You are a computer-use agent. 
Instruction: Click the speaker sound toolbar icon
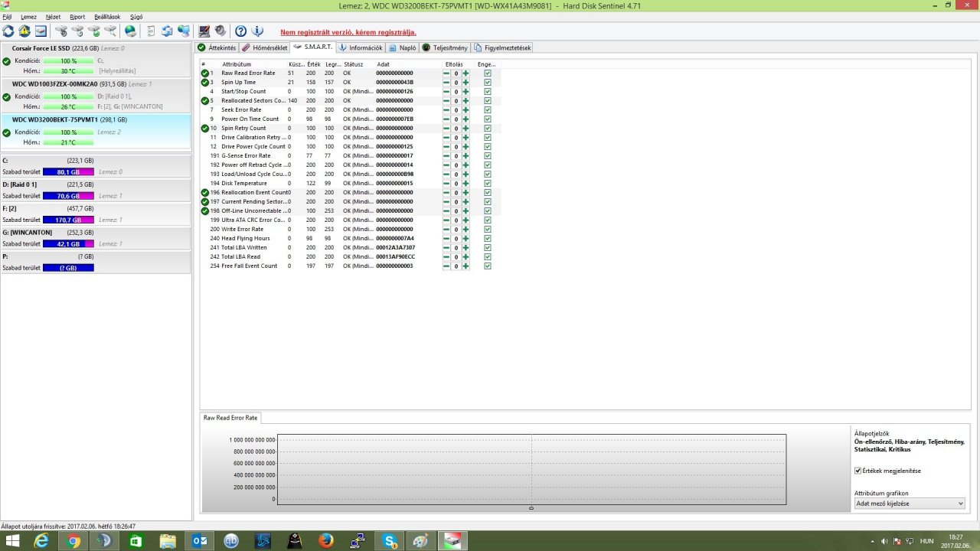pyautogui.click(x=220, y=31)
